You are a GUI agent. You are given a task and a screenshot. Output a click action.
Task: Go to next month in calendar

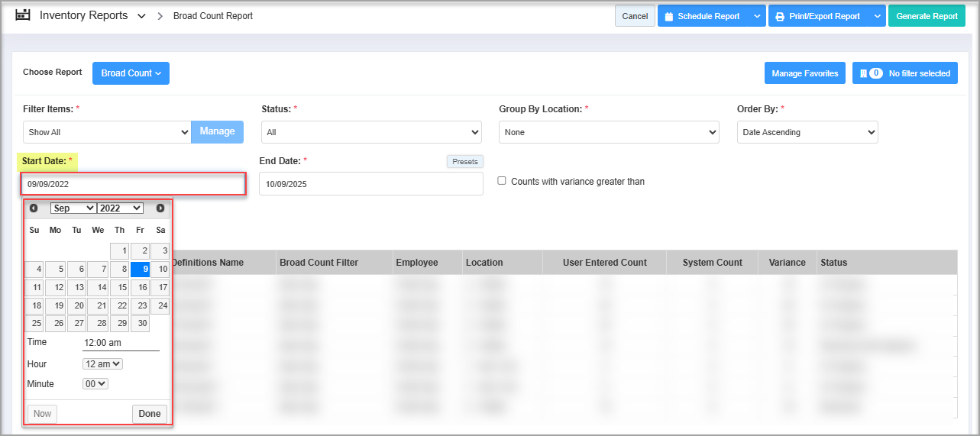[160, 208]
